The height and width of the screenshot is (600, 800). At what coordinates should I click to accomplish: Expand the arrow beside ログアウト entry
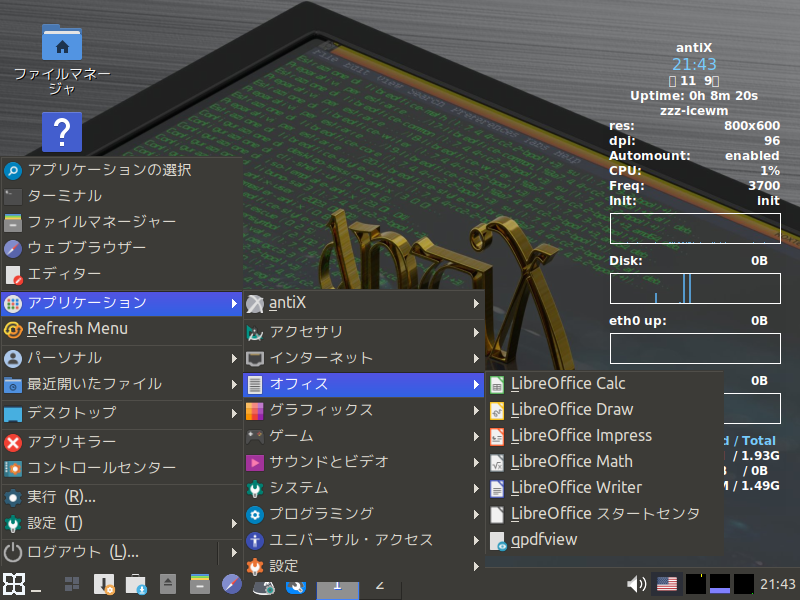(234, 552)
